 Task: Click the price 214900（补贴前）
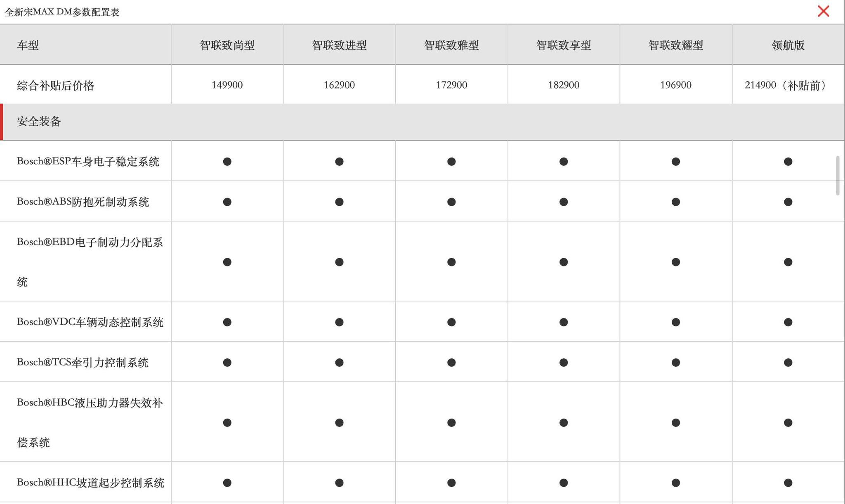[x=788, y=85]
